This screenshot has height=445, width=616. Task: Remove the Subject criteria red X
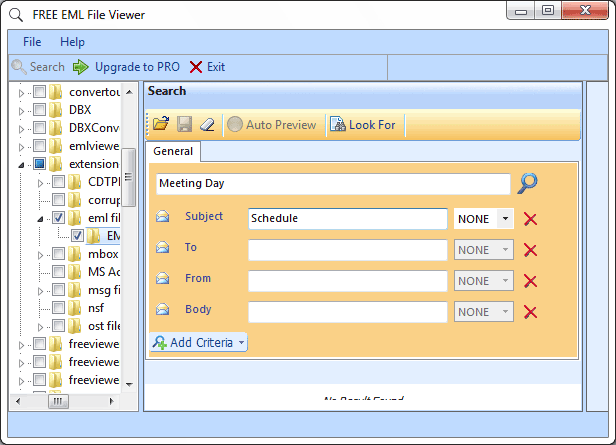530,219
